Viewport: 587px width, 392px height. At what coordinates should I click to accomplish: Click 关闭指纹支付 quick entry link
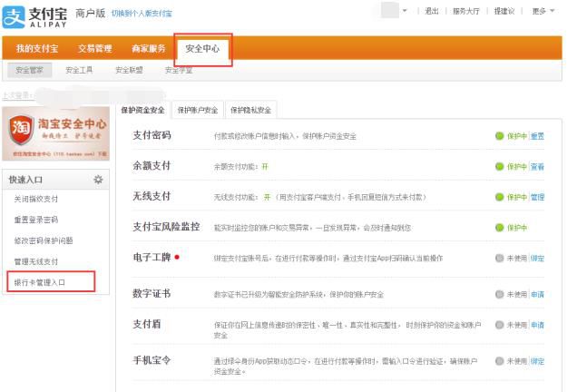tap(36, 199)
